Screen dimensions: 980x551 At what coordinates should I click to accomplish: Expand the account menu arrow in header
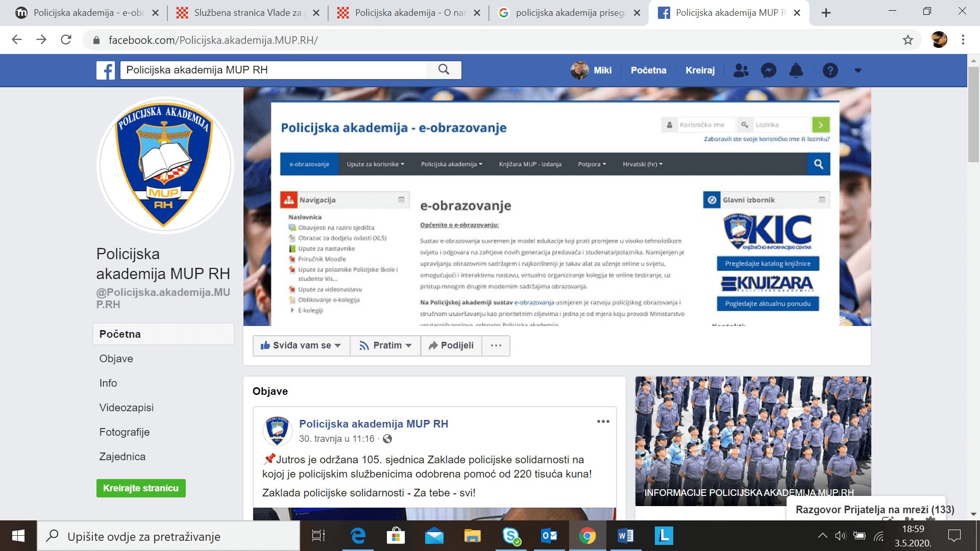(x=857, y=70)
